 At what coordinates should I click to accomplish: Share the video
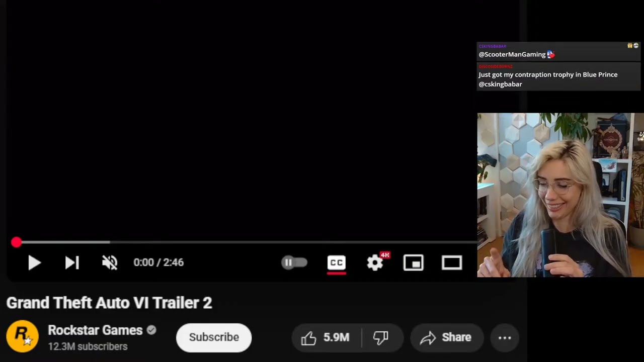pyautogui.click(x=447, y=337)
